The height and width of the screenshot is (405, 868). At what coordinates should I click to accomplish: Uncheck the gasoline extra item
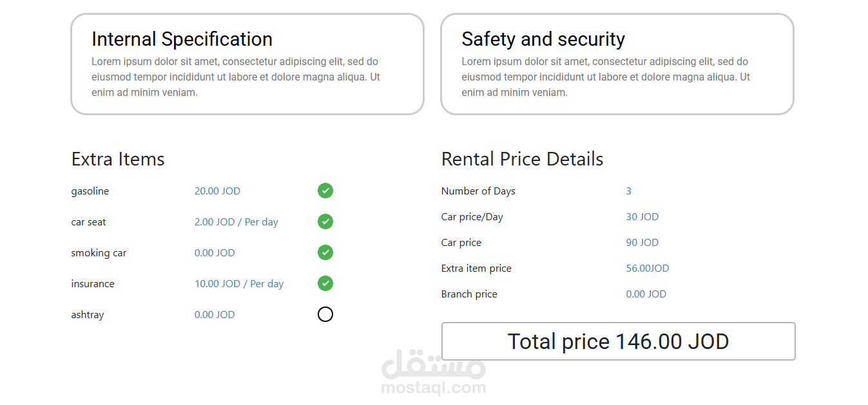pos(325,191)
